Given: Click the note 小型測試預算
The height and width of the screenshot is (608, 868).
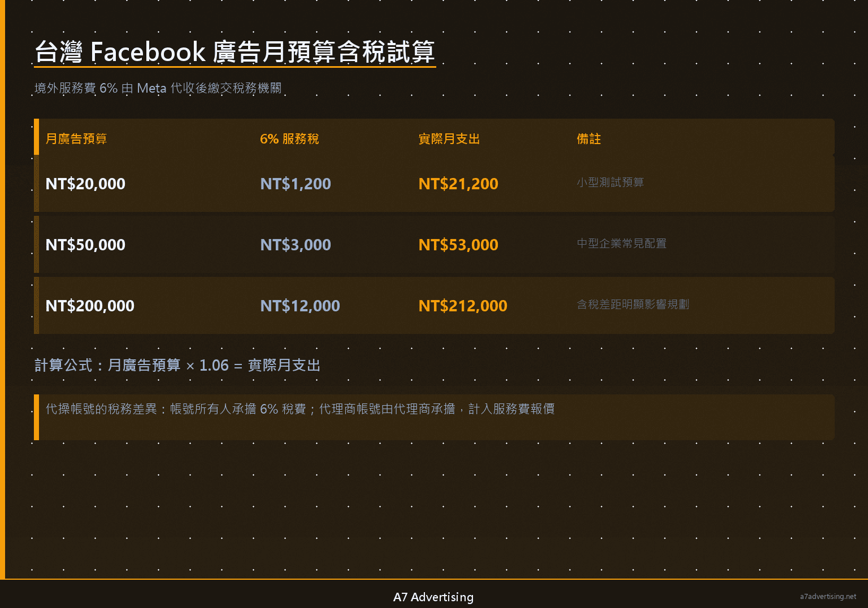Looking at the screenshot, I should tap(610, 183).
